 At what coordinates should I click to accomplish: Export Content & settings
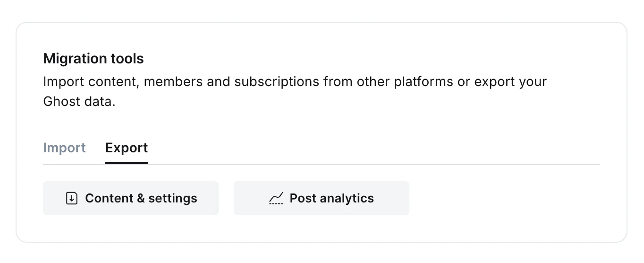click(130, 198)
